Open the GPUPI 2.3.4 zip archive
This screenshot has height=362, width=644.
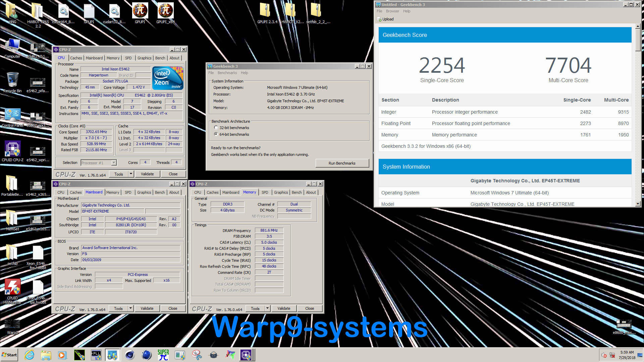(267, 13)
